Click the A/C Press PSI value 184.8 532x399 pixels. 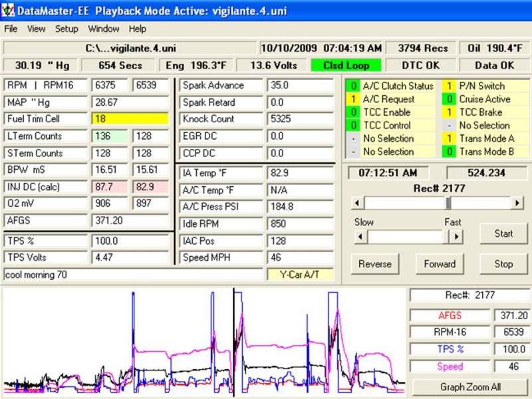[301, 207]
